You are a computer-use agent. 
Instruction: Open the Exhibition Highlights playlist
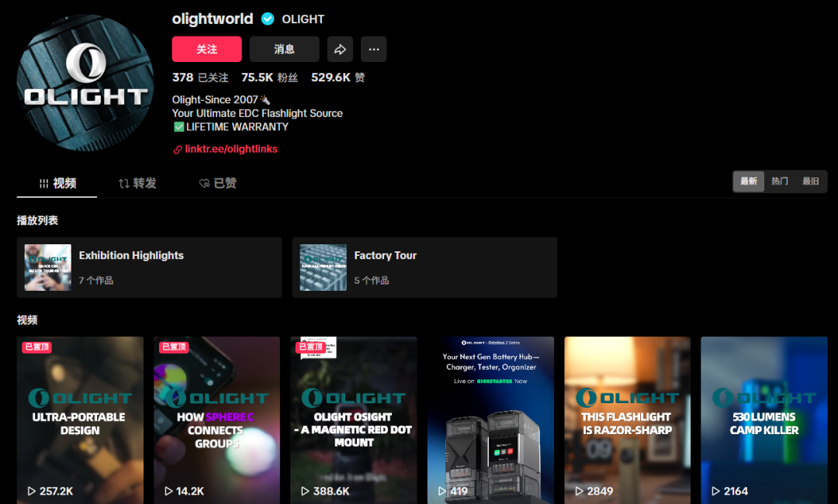click(x=149, y=268)
